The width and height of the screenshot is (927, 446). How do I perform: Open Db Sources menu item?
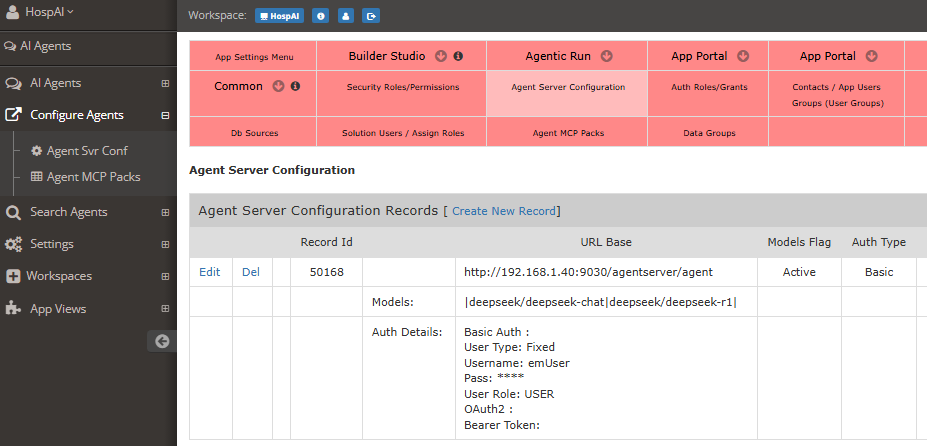coord(254,133)
